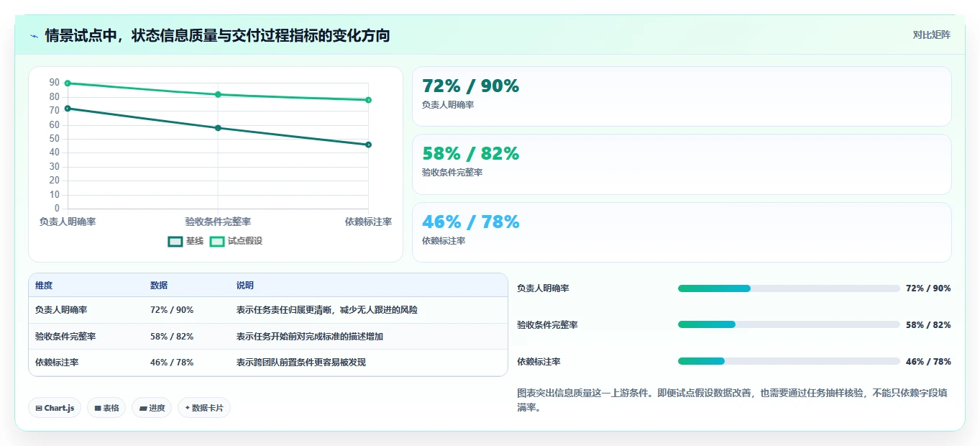Click the chart x-axis label 验收条件完整率
980x446 pixels.
218,222
